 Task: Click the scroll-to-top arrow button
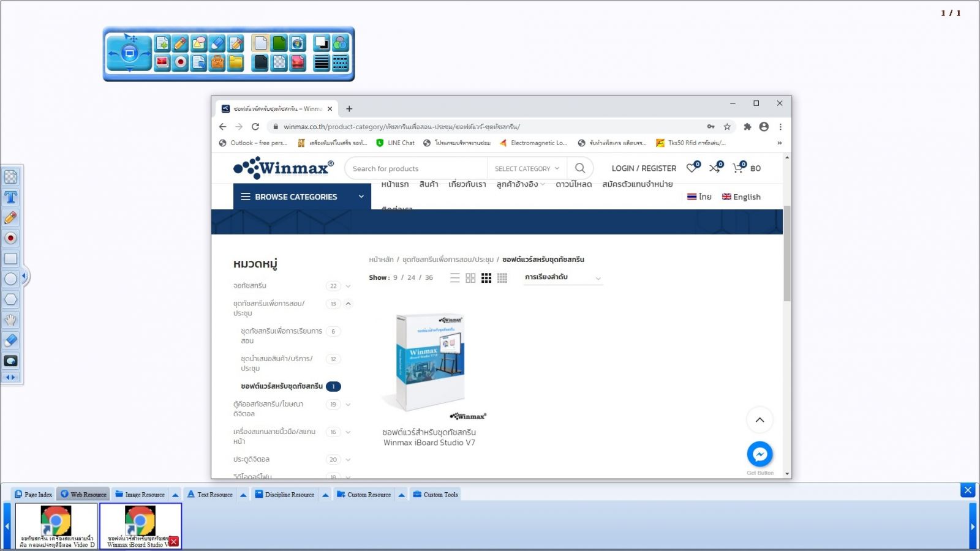pyautogui.click(x=759, y=420)
